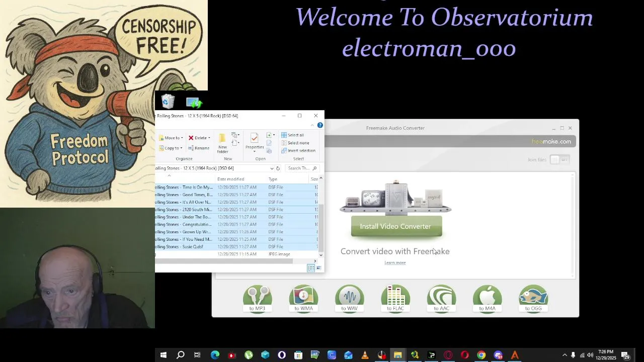Select the 'Time Is On My...' file row

point(236,187)
